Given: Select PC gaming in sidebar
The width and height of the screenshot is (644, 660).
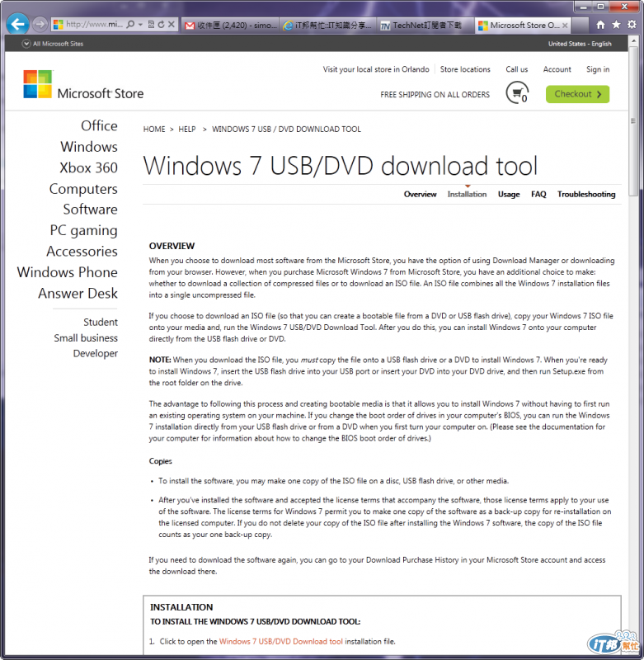Looking at the screenshot, I should pos(84,230).
